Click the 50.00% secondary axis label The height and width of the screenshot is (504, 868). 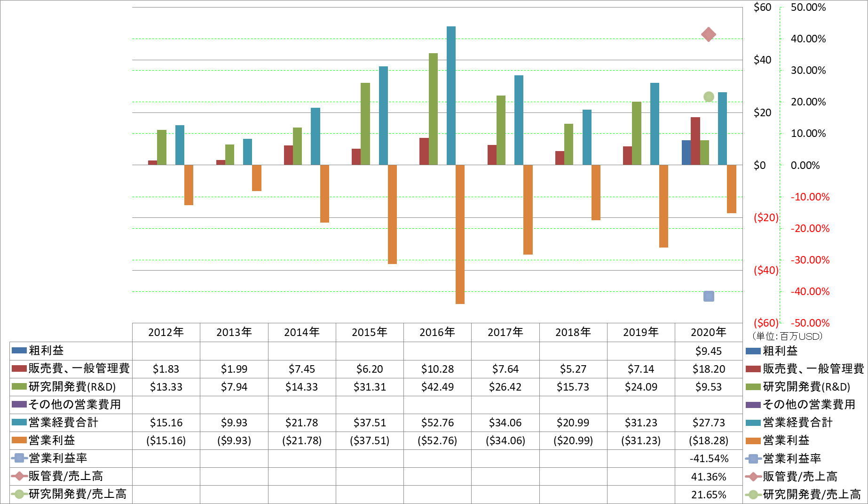coord(808,7)
